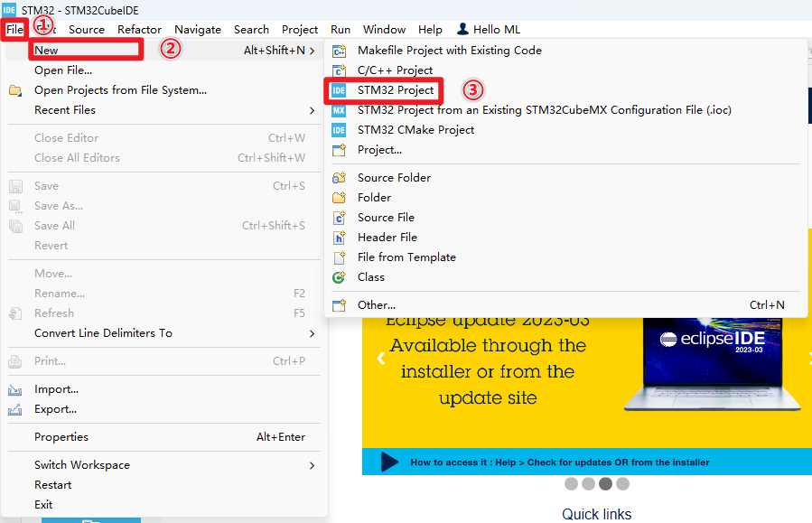Click the File from Template icon
The width and height of the screenshot is (812, 523).
tap(340, 257)
